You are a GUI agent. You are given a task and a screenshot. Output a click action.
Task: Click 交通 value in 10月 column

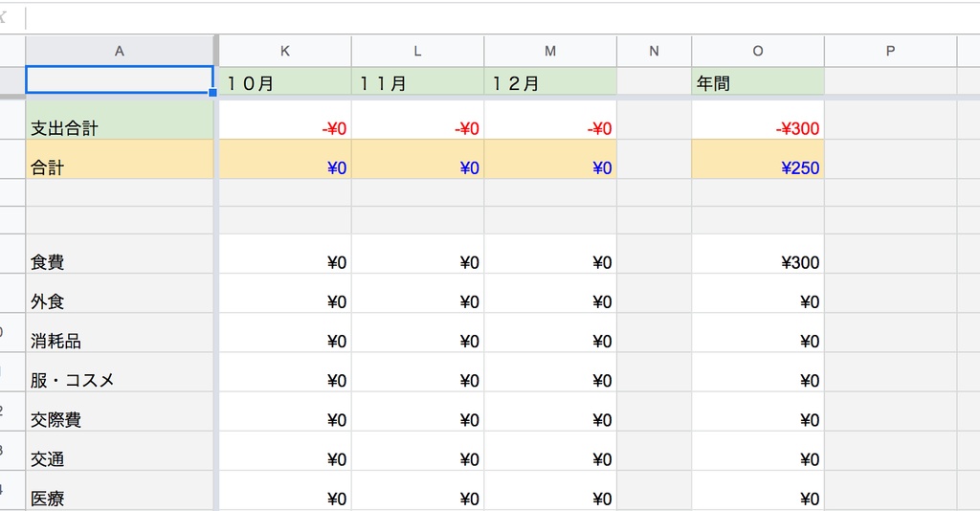coord(285,451)
